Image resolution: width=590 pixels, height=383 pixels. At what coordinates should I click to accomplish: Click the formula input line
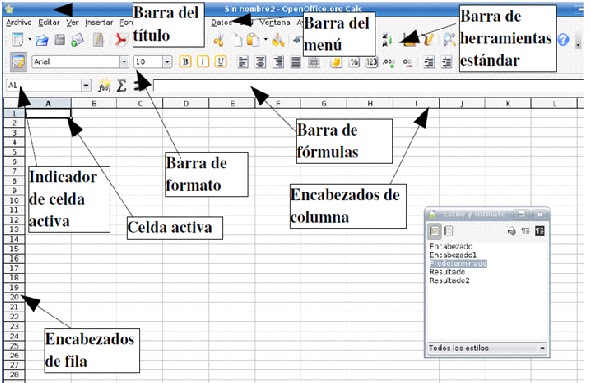(x=368, y=86)
